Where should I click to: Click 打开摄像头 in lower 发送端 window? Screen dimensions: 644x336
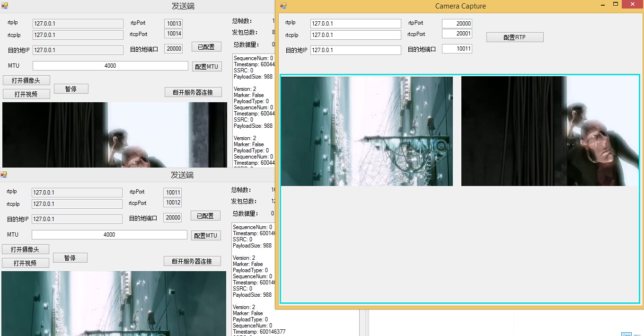click(x=26, y=249)
